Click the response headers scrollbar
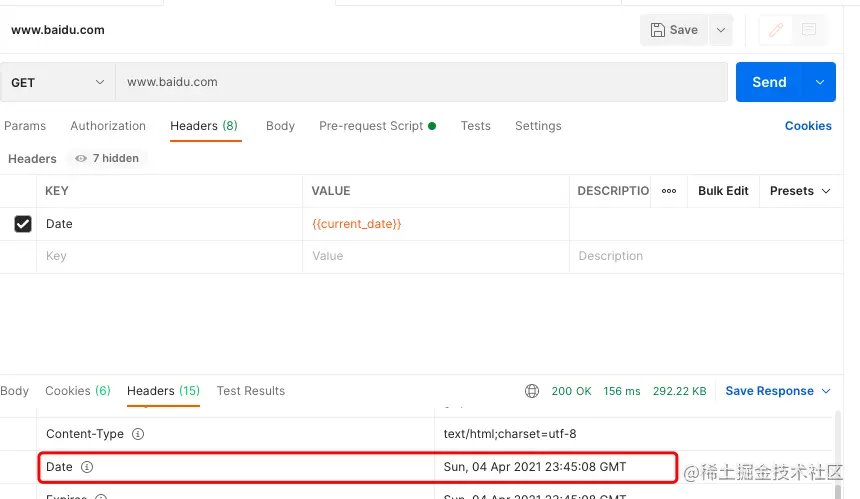Viewport: 860px width, 499px height. (x=838, y=454)
